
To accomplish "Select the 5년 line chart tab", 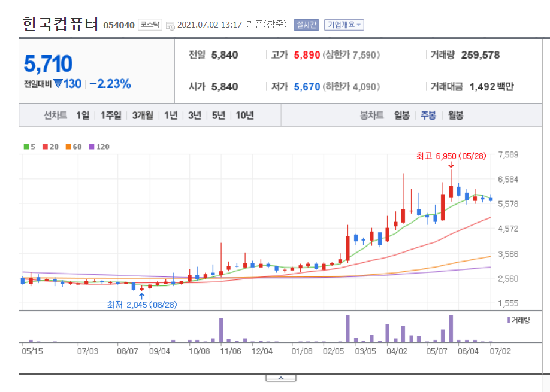I will coord(219,116).
